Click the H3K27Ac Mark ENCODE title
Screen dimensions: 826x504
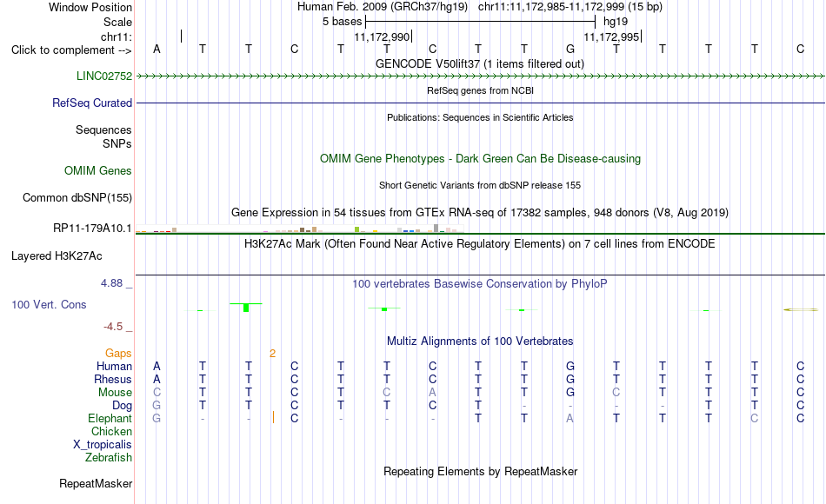[480, 244]
